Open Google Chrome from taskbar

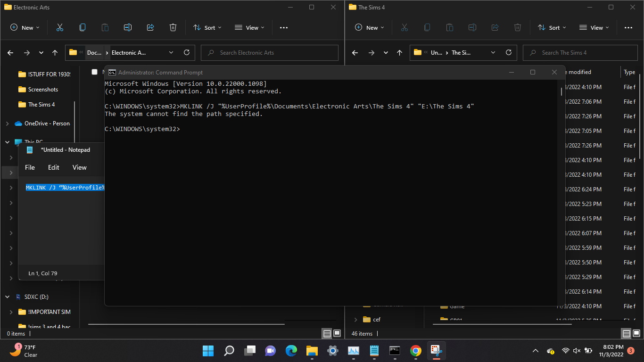pyautogui.click(x=415, y=351)
